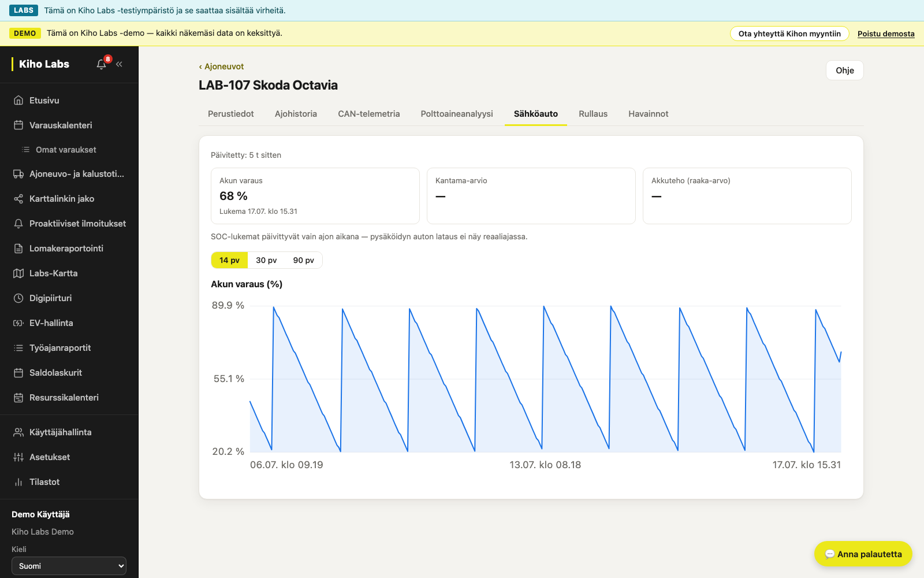Open Varauskalenteri in the sidebar
Image resolution: width=924 pixels, height=578 pixels.
coord(69,125)
